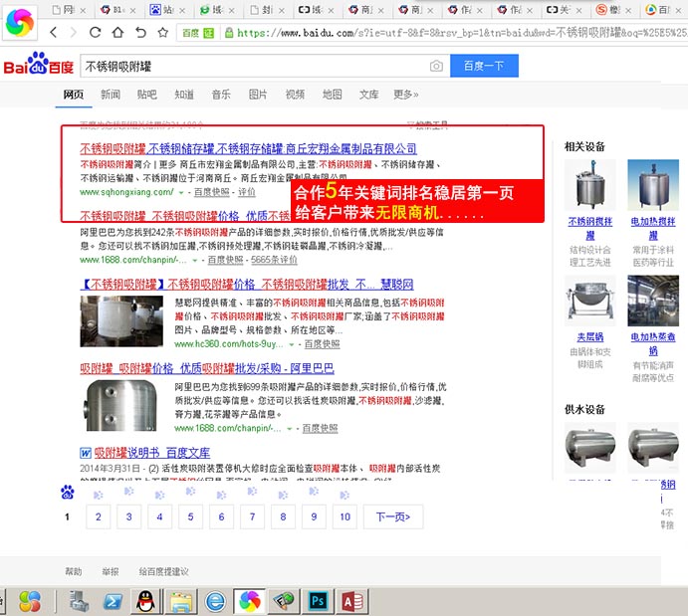Switch to the 贴吧 tab
Screen dimensions: 688x616
click(147, 95)
